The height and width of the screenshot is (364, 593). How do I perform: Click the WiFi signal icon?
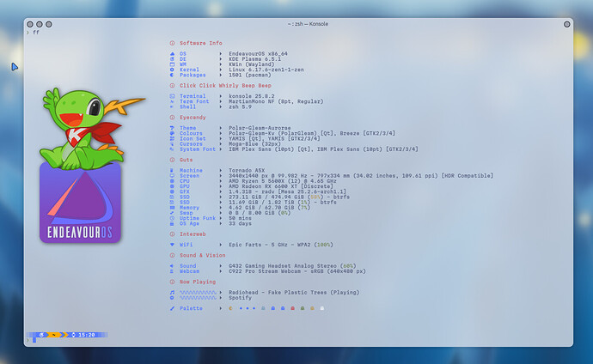pyautogui.click(x=172, y=245)
